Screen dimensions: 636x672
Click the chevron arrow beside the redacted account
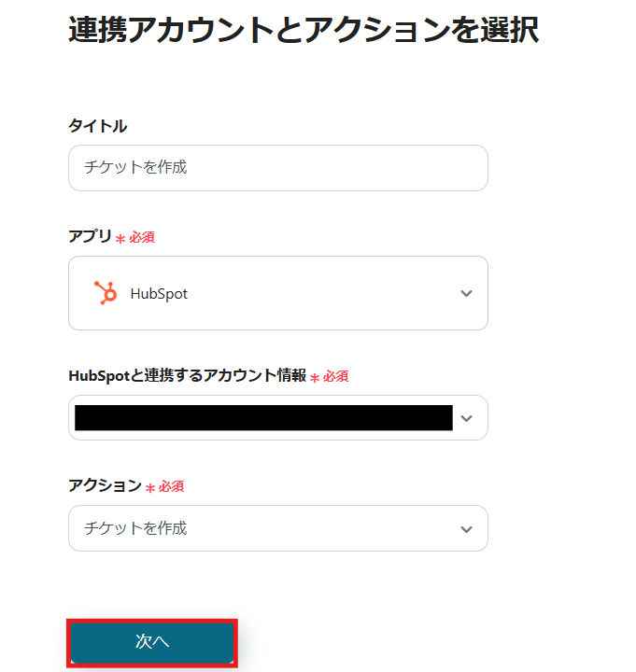coord(467,417)
